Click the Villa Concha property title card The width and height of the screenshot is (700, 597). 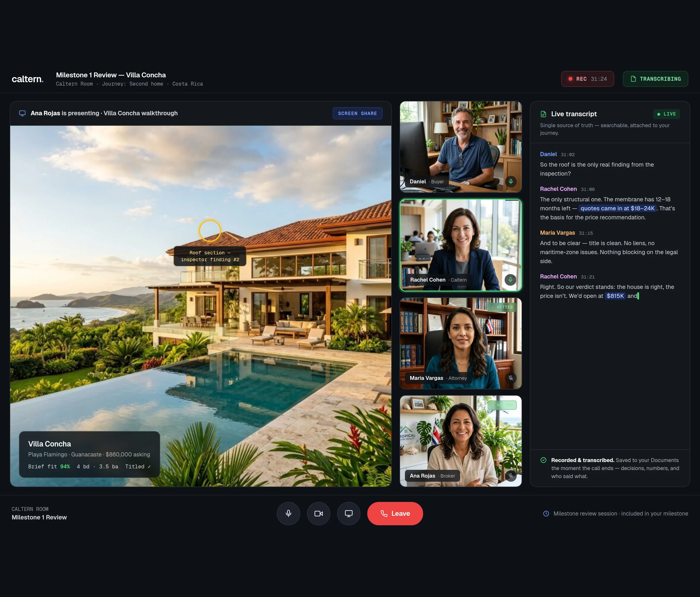click(89, 454)
